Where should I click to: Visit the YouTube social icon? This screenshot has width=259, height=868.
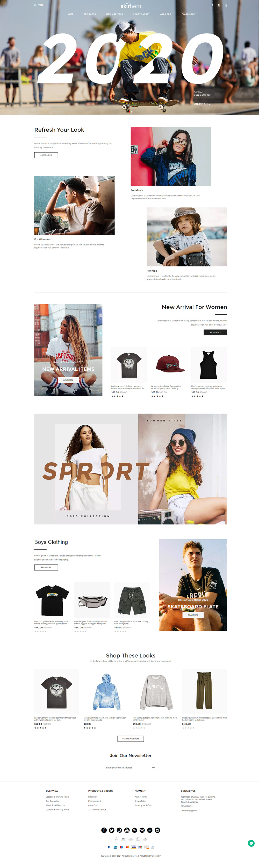(x=127, y=830)
